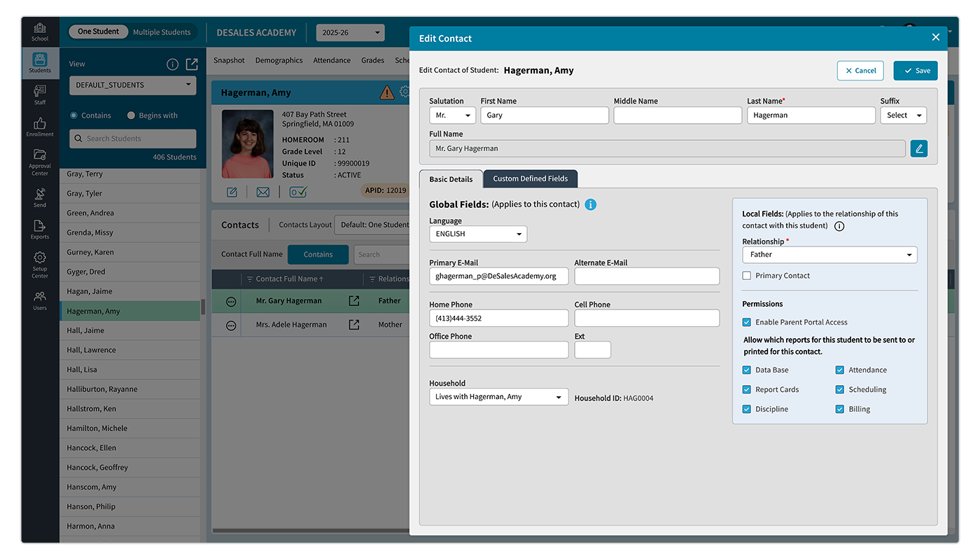Image resolution: width=980 pixels, height=560 pixels.
Task: Open the Send sidebar icon
Action: tap(40, 197)
